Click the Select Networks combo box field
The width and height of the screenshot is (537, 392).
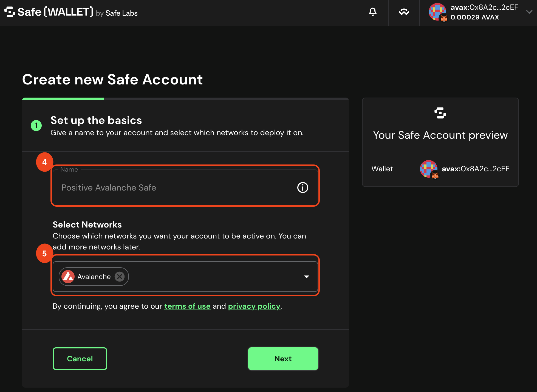(185, 277)
